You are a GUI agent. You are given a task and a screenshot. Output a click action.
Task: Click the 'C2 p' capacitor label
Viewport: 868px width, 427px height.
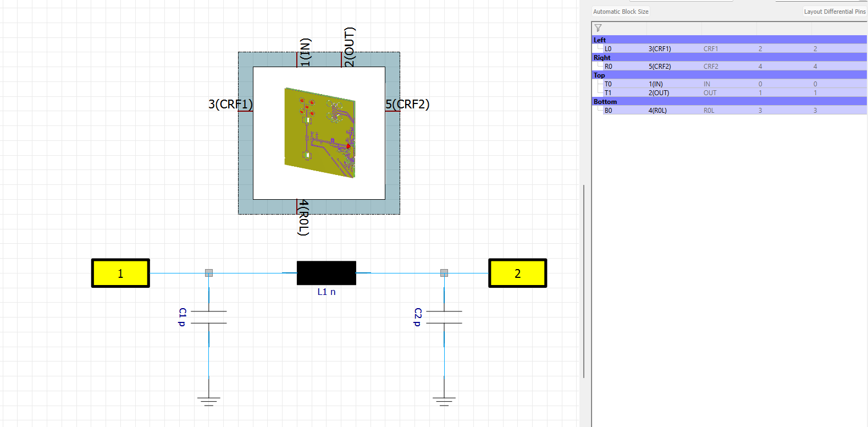tap(418, 317)
